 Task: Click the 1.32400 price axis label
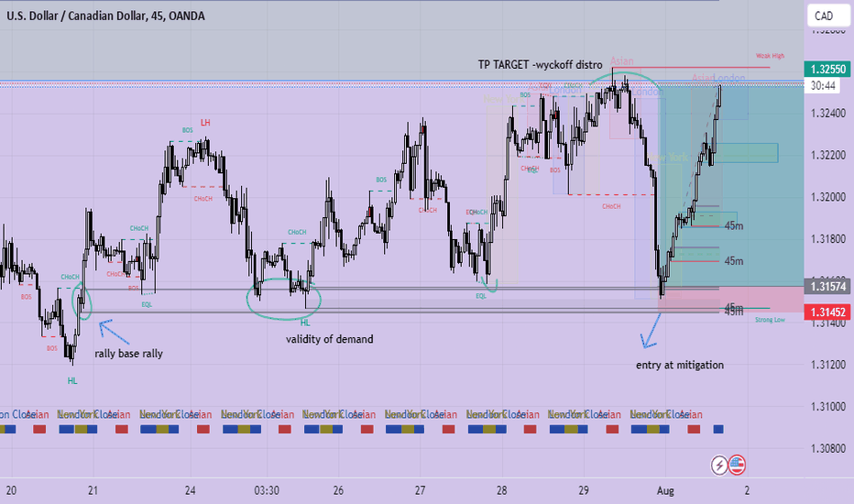[x=827, y=114]
